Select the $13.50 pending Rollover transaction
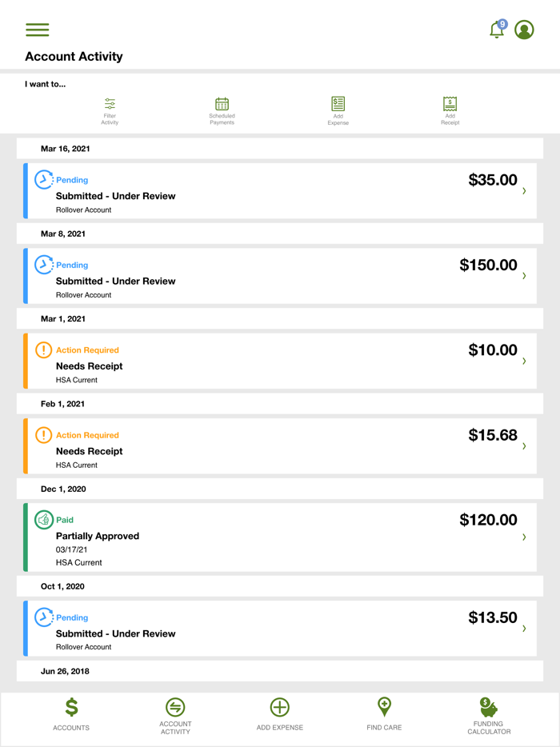Screen dimensions: 560x747 (x=280, y=629)
